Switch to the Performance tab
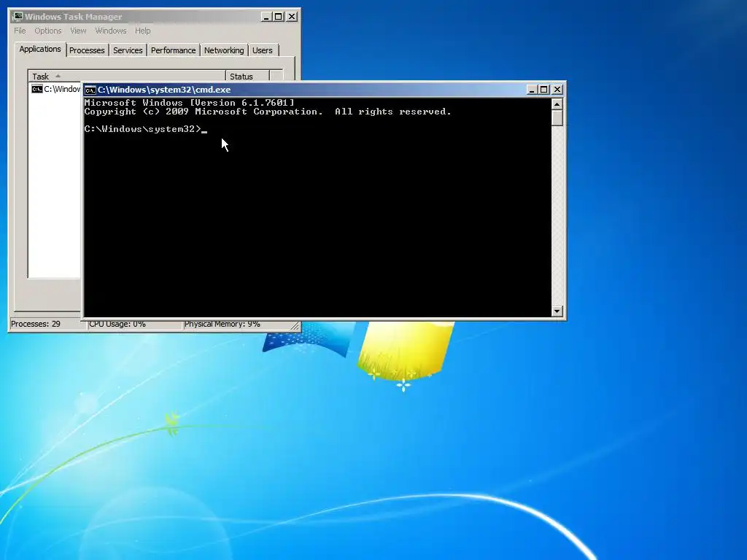Screen dimensions: 747x560 pyautogui.click(x=173, y=50)
